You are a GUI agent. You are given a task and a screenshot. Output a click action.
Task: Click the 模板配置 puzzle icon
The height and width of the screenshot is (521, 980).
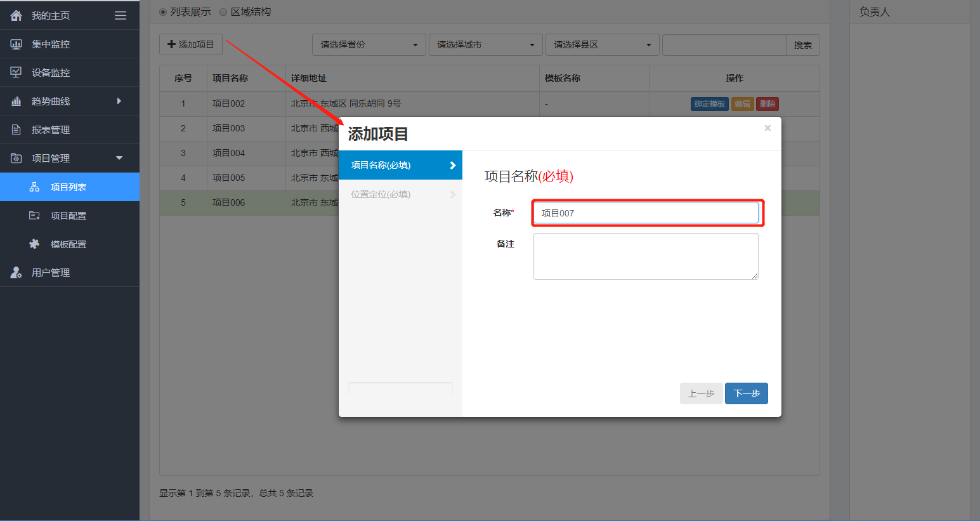tap(34, 244)
